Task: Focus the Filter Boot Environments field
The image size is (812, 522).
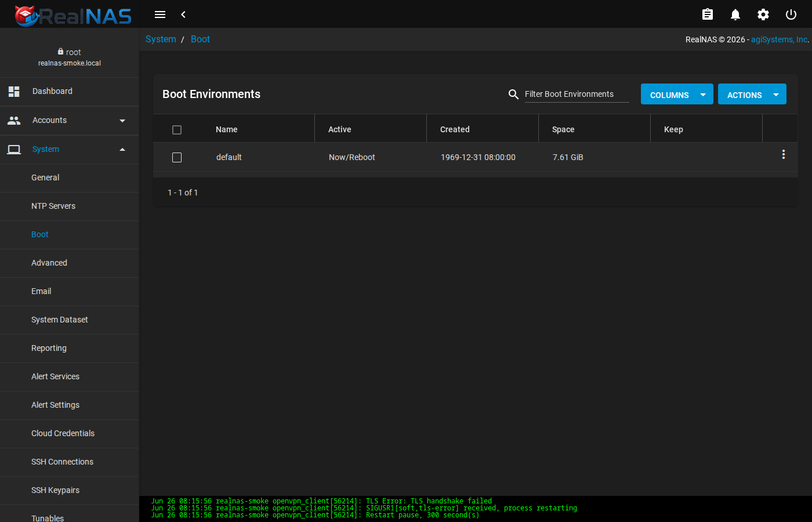Action: (x=577, y=94)
